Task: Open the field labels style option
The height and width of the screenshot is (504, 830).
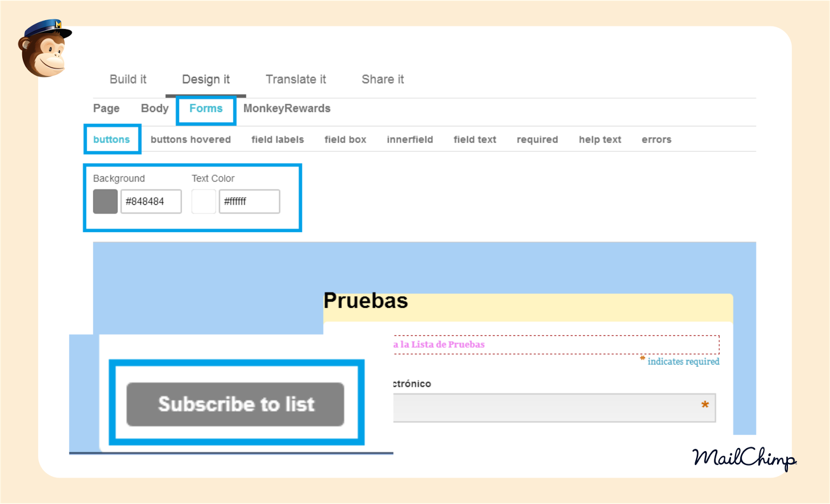Action: pyautogui.click(x=278, y=139)
